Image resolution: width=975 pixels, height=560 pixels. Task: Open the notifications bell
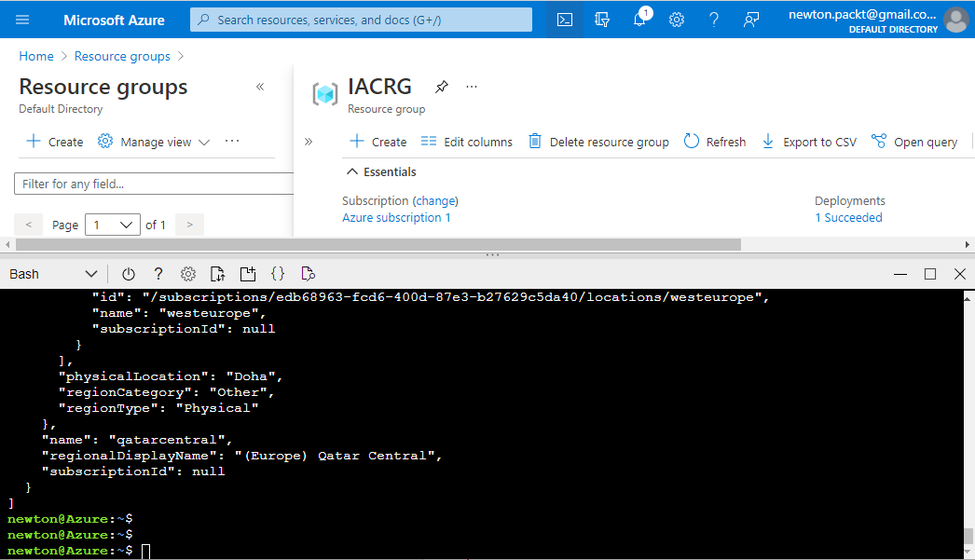(x=639, y=20)
